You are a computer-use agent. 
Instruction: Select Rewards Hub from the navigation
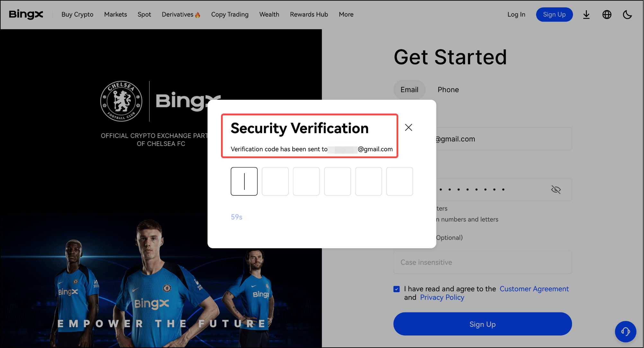pos(309,14)
